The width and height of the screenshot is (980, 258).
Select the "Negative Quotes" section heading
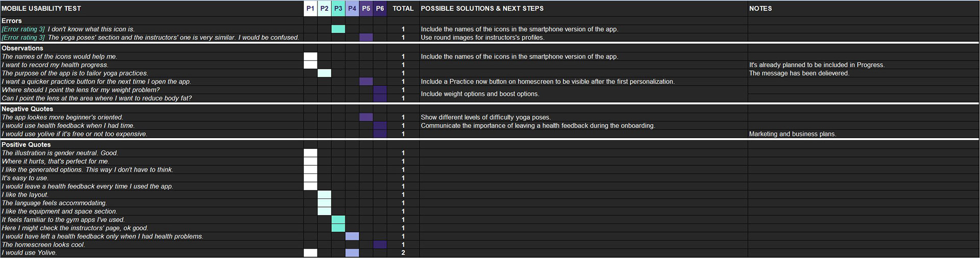point(27,109)
